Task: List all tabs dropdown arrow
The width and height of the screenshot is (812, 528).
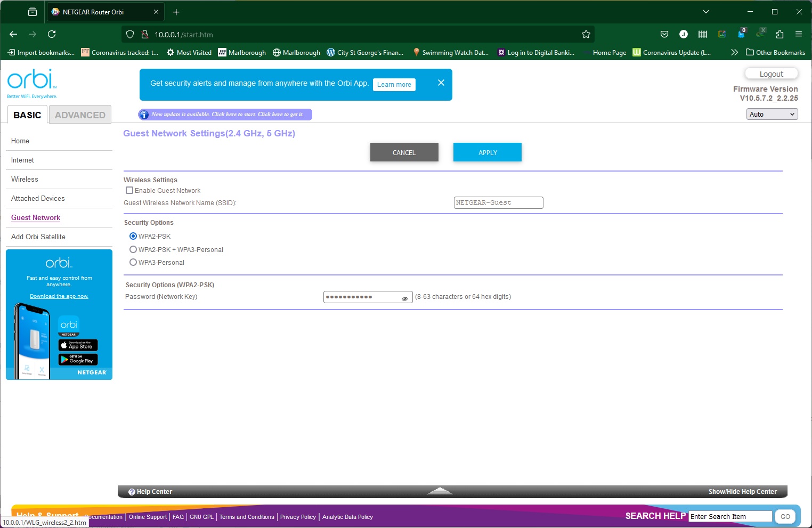Action: (706, 12)
